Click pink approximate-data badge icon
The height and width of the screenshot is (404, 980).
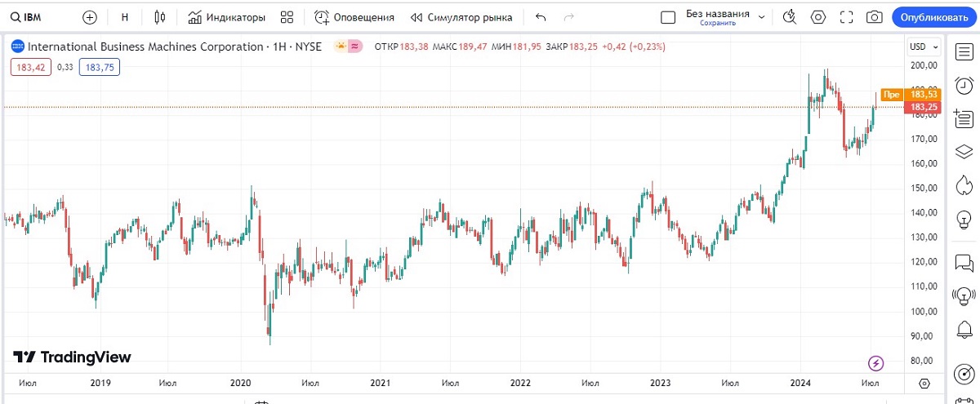coord(355,47)
